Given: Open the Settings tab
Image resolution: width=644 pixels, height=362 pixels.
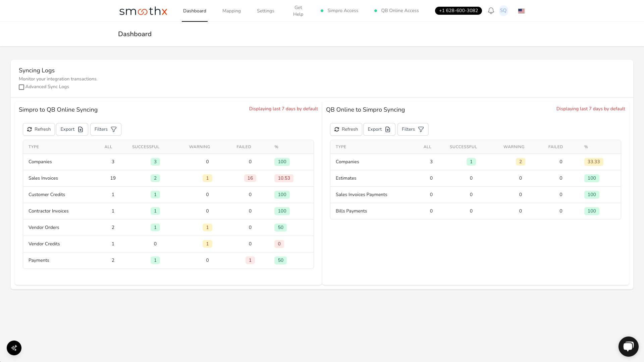Looking at the screenshot, I should pyautogui.click(x=265, y=11).
